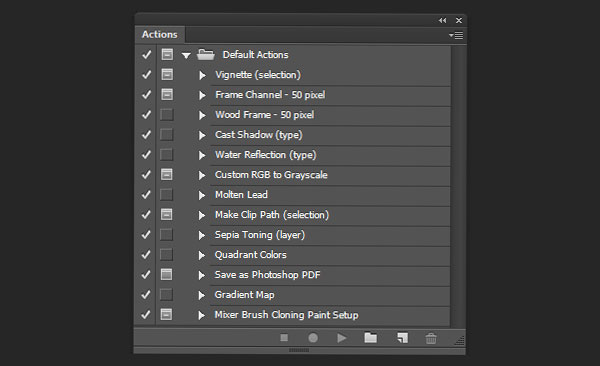This screenshot has height=366, width=600.
Task: Toggle dialog box for Sepia Toning (layer)
Action: point(166,234)
